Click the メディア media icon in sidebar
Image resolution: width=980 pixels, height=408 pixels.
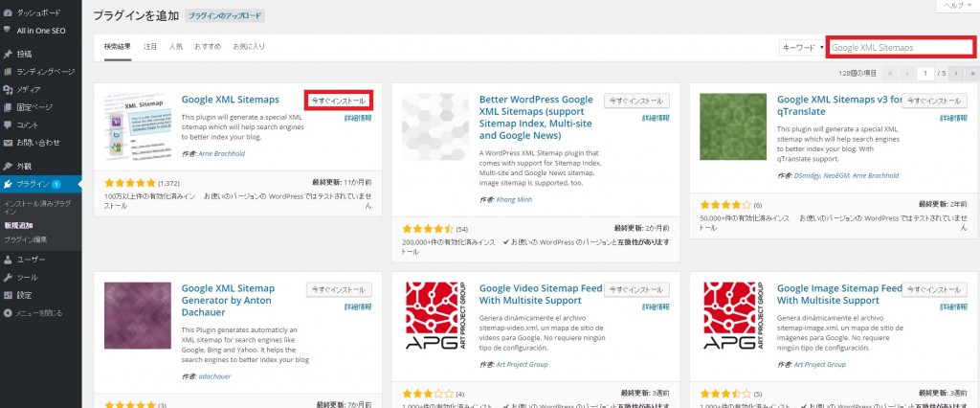point(9,89)
